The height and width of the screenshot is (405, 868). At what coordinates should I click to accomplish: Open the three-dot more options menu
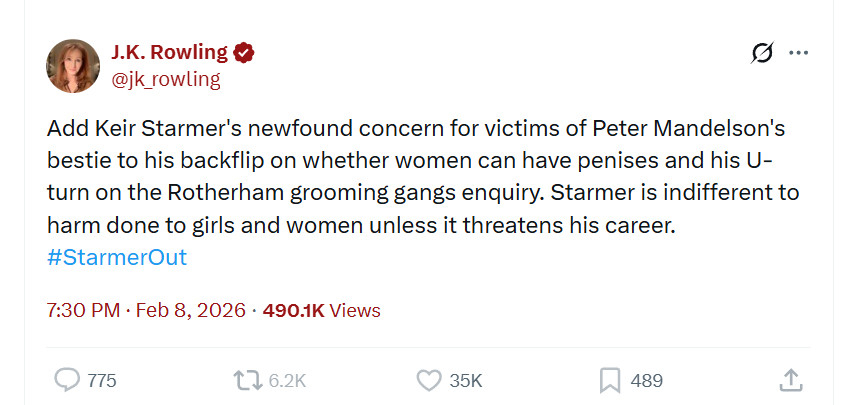[x=798, y=53]
